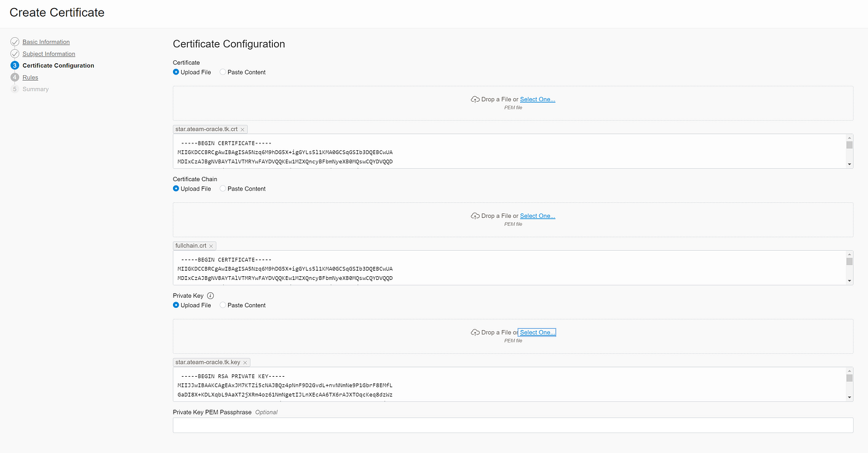Click step 5 Summary number icon
Viewport: 868px width, 453px height.
[15, 89]
